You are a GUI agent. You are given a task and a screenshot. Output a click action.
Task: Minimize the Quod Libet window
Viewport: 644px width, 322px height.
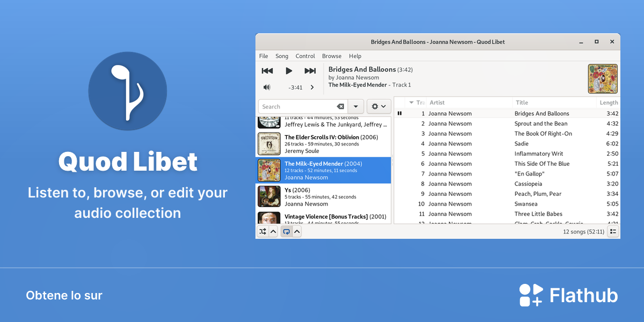click(x=581, y=42)
